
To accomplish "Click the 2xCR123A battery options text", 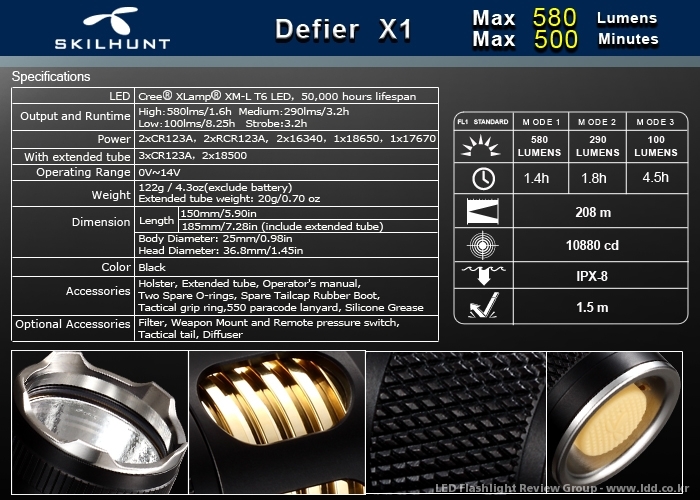I will pos(287,138).
